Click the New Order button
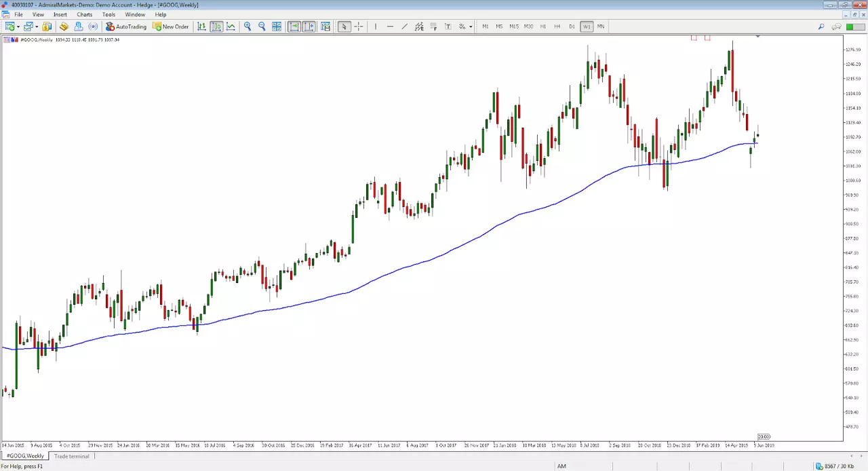The width and height of the screenshot is (868, 471). click(x=171, y=26)
